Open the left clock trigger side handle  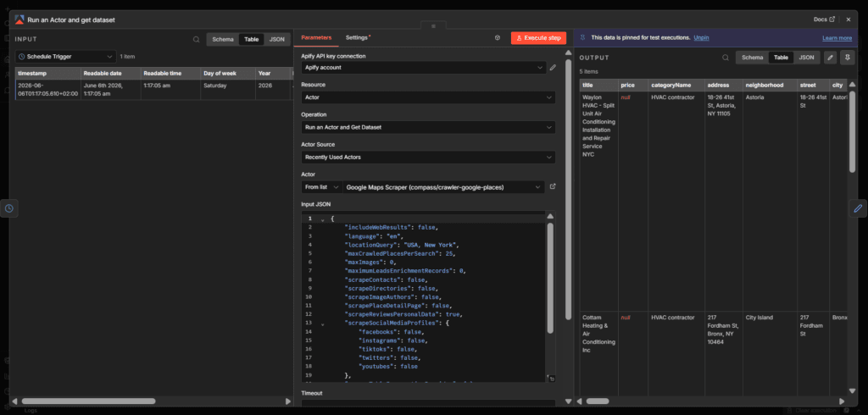click(8, 208)
